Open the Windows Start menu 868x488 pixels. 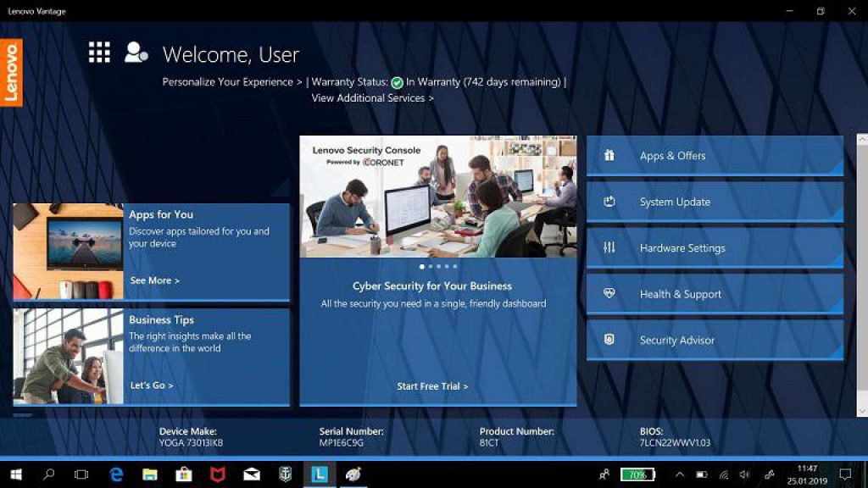pyautogui.click(x=16, y=474)
